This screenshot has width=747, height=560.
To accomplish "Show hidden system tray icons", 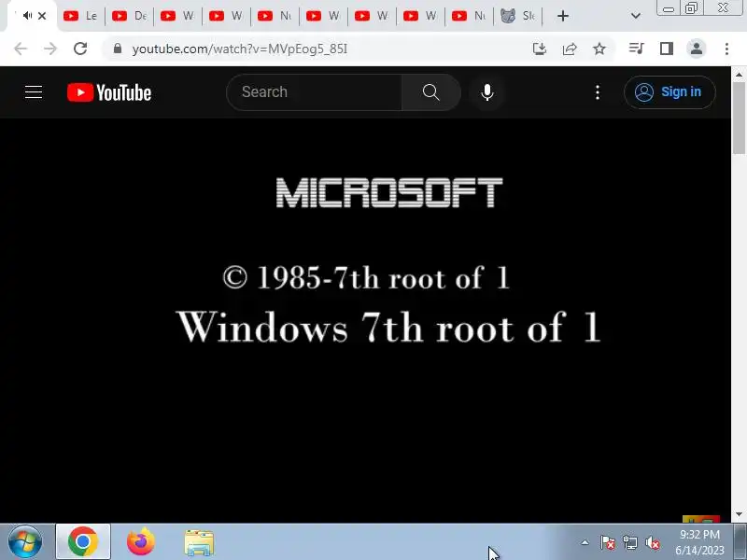I will [x=585, y=542].
